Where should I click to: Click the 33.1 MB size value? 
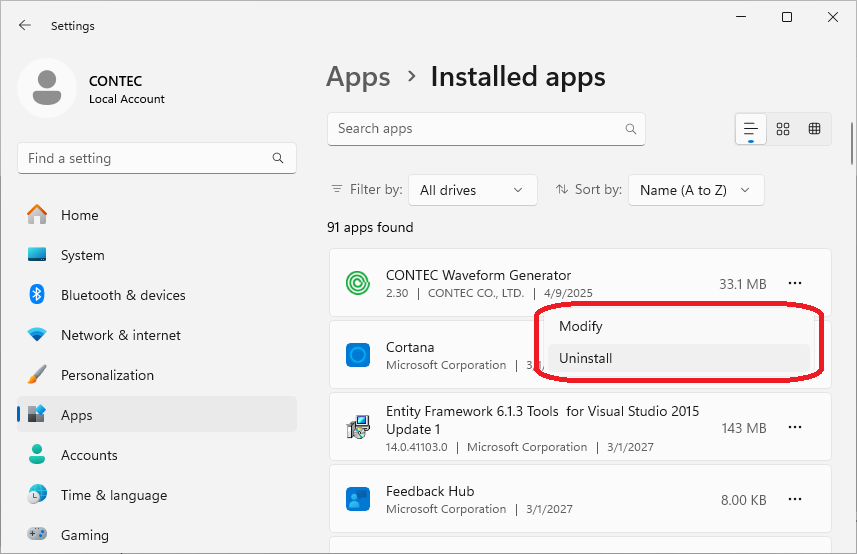(742, 284)
